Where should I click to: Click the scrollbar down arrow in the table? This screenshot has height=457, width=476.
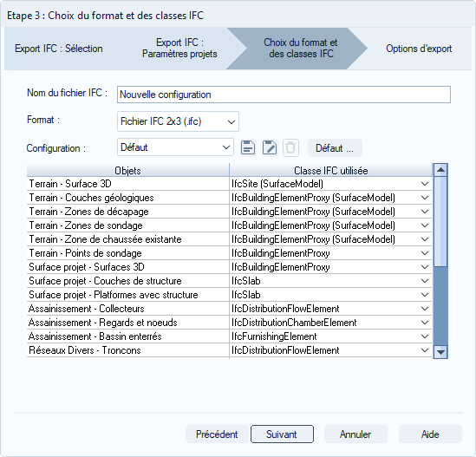[440, 352]
